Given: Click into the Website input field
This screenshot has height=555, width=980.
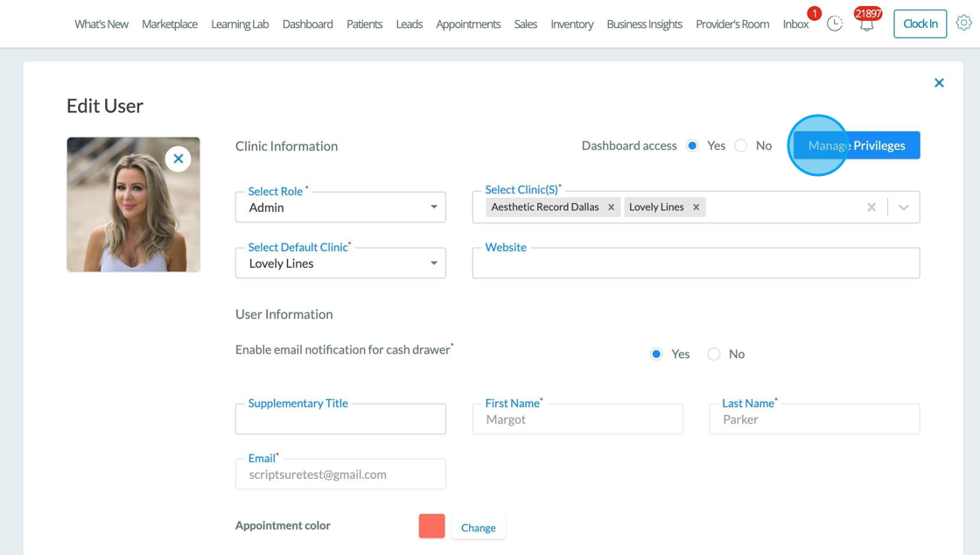Looking at the screenshot, I should [x=696, y=263].
